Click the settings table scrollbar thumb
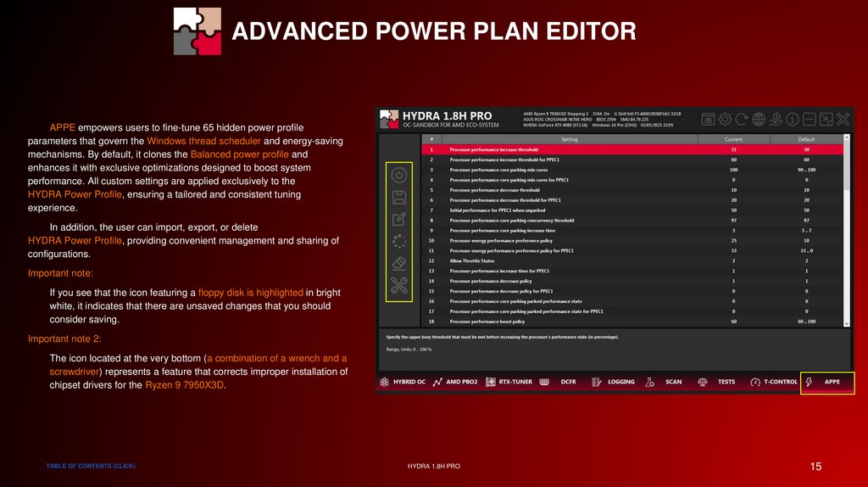This screenshot has width=868, height=487. pos(847,165)
